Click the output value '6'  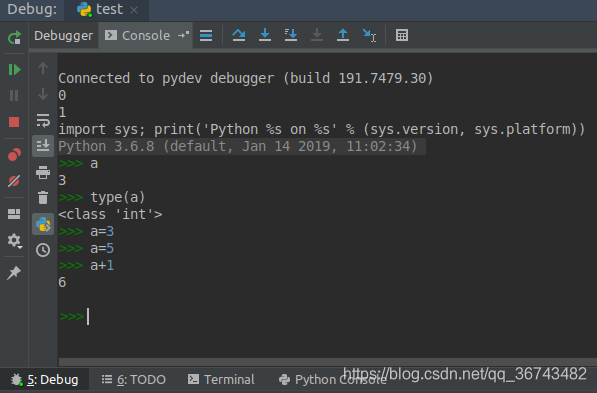click(62, 283)
